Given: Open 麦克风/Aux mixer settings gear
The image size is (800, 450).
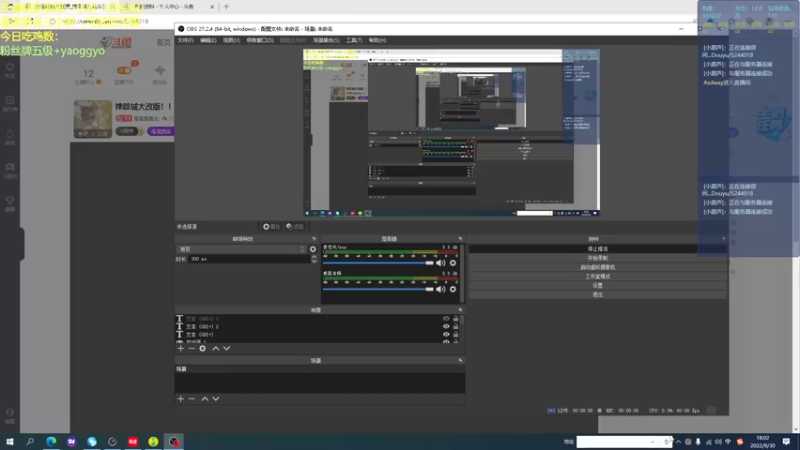Looking at the screenshot, I should (453, 263).
